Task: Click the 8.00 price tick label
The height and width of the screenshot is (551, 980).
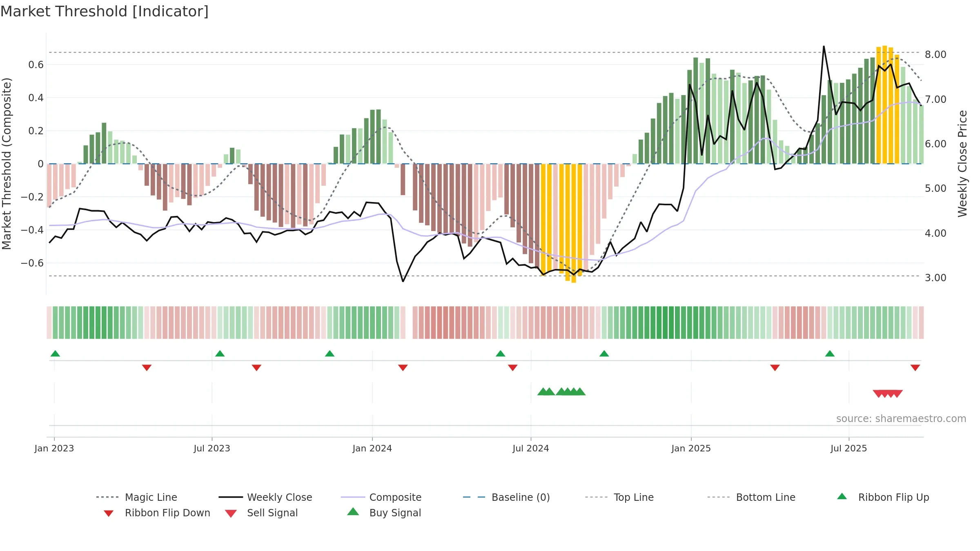Action: tap(935, 55)
